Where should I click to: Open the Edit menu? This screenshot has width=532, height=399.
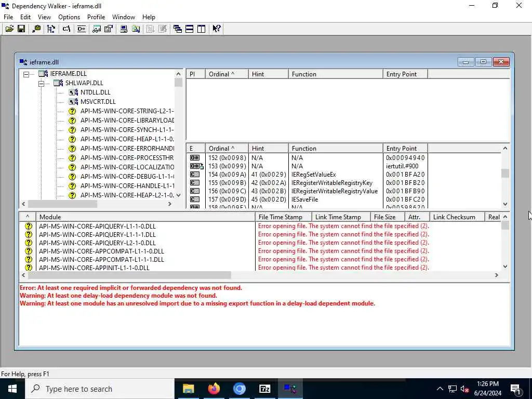25,17
